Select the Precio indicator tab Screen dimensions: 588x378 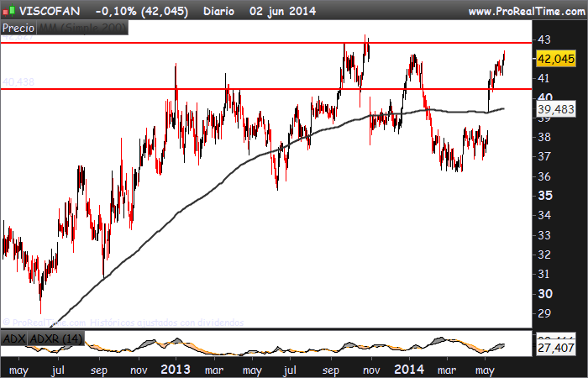18,28
